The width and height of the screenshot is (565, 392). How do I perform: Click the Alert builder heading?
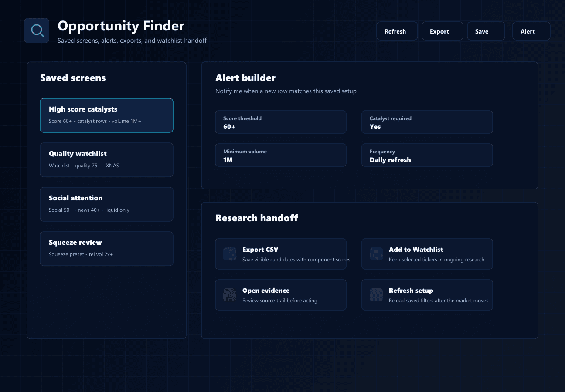[x=245, y=78]
